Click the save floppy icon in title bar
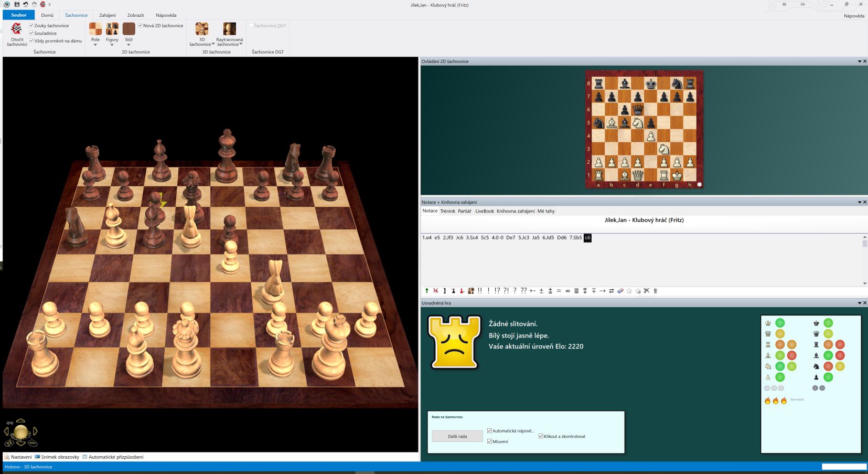The image size is (868, 474). (x=17, y=4)
